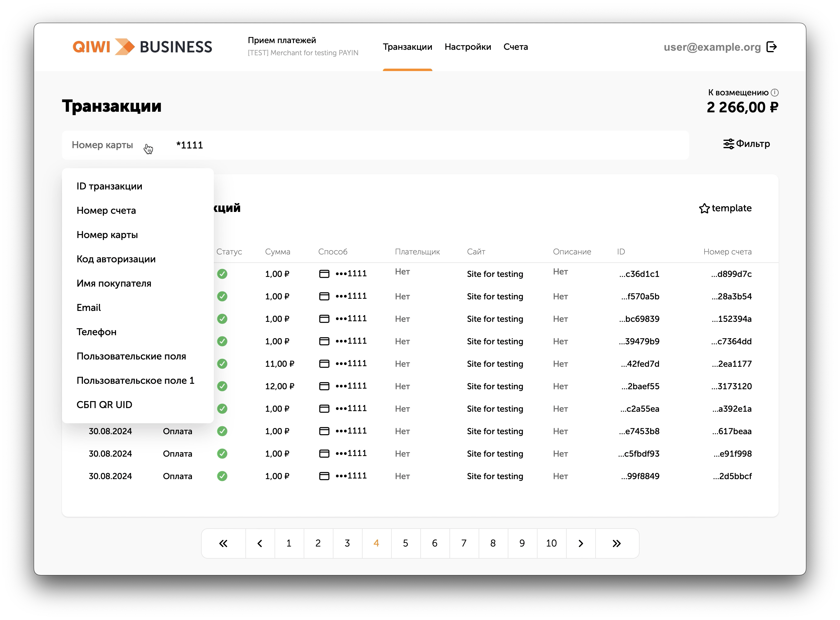Click card icon in the 11,00 ₽ row
Viewport: 840px width, 620px height.
324,364
